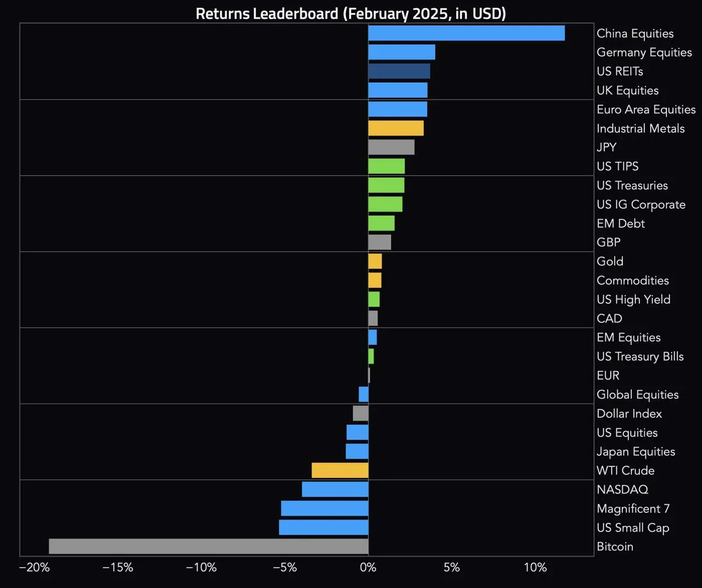Select the green US TIPS bar
The width and height of the screenshot is (702, 588).
386,166
